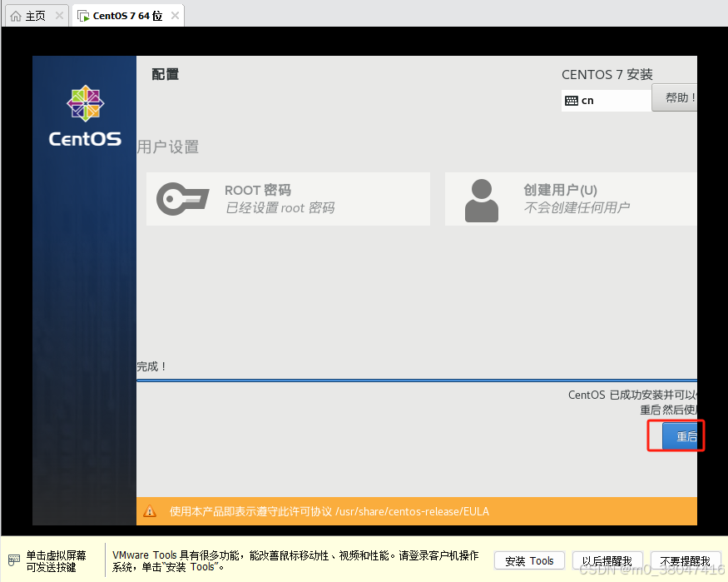Click the user silhouette icon
Image resolution: width=728 pixels, height=582 pixels.
482,200
